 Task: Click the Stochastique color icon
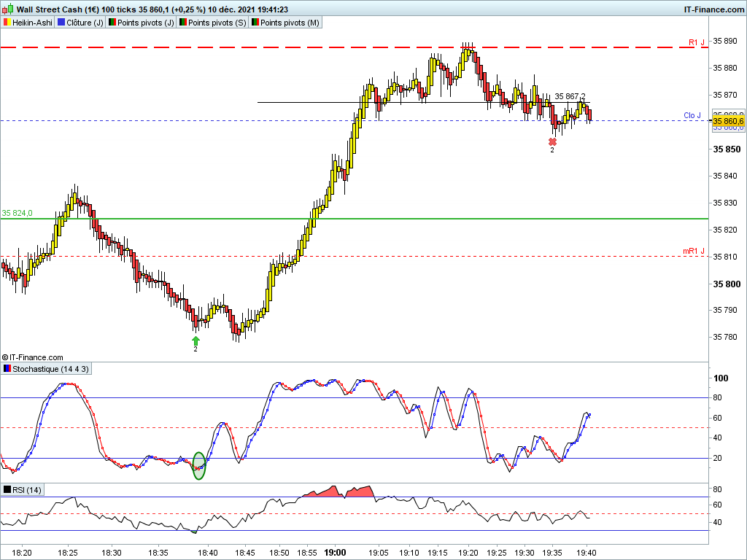click(7, 369)
